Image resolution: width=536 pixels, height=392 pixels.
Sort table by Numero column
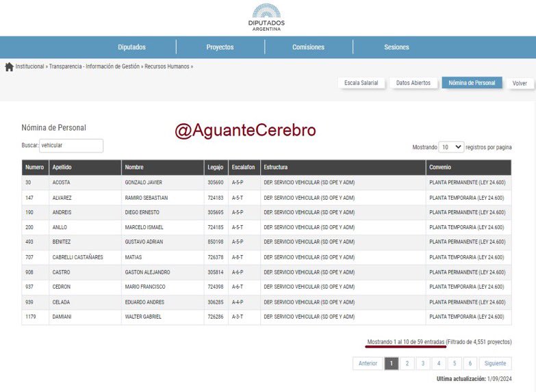pos(35,167)
